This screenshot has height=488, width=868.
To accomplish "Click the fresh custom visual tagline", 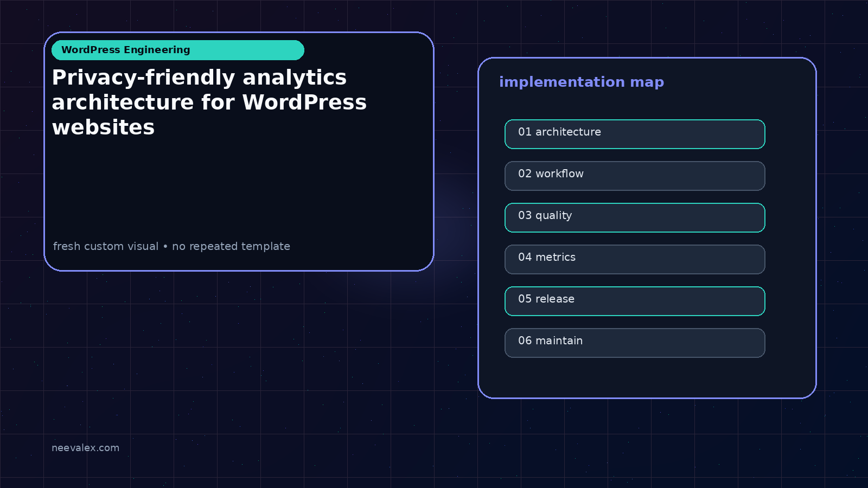I will click(171, 246).
